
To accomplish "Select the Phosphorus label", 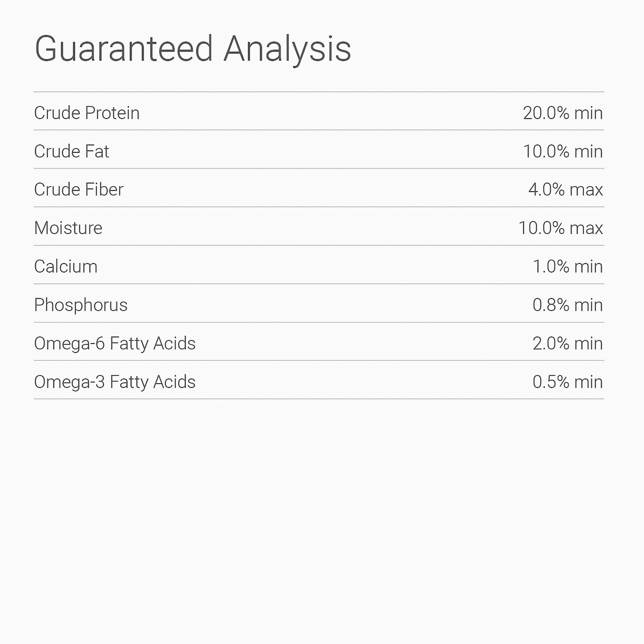I will tap(80, 305).
